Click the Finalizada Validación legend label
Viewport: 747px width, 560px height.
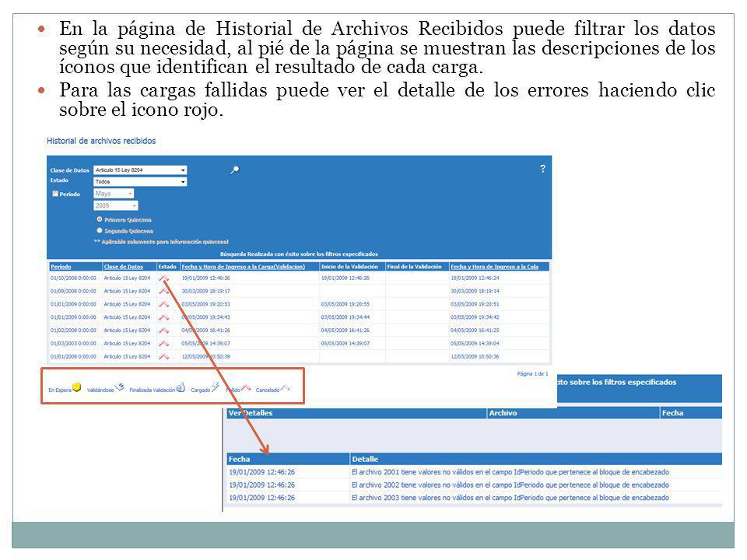point(153,390)
